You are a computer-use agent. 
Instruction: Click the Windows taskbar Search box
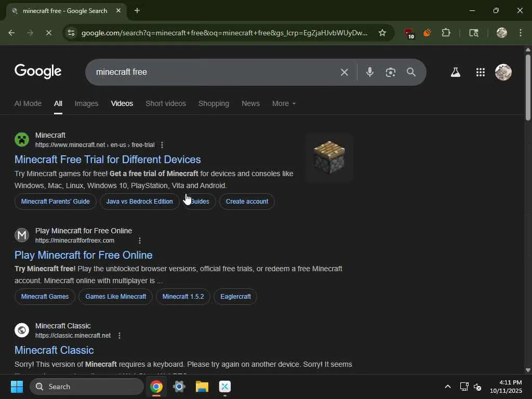click(87, 387)
